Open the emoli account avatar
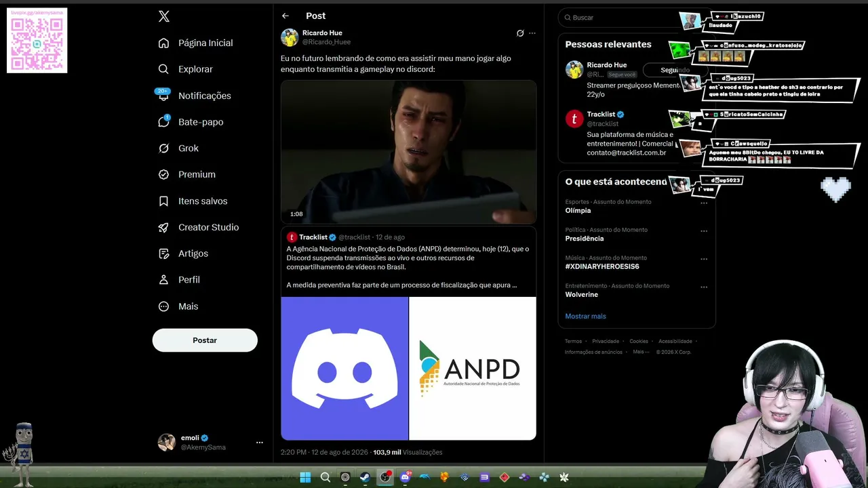This screenshot has height=488, width=868. [x=166, y=443]
